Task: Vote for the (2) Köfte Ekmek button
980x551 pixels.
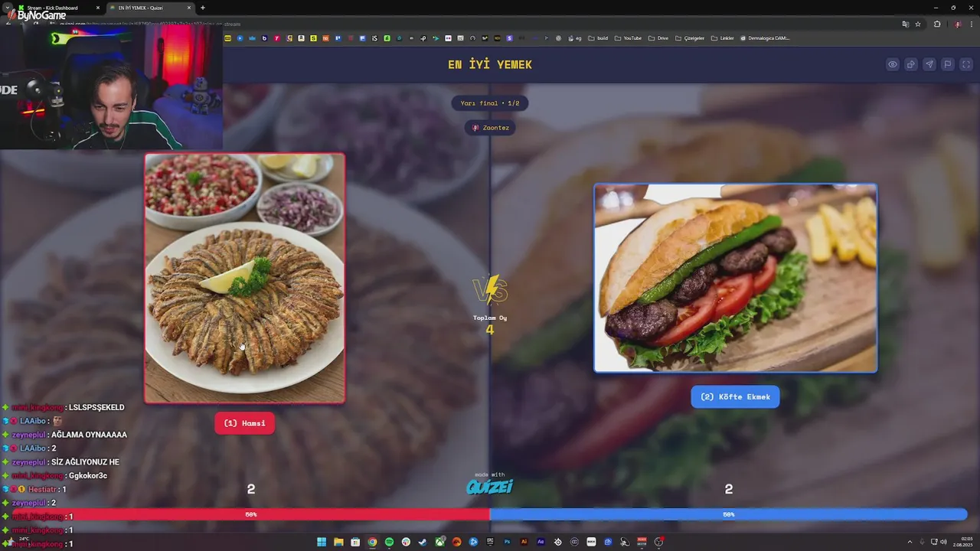Action: tap(735, 396)
